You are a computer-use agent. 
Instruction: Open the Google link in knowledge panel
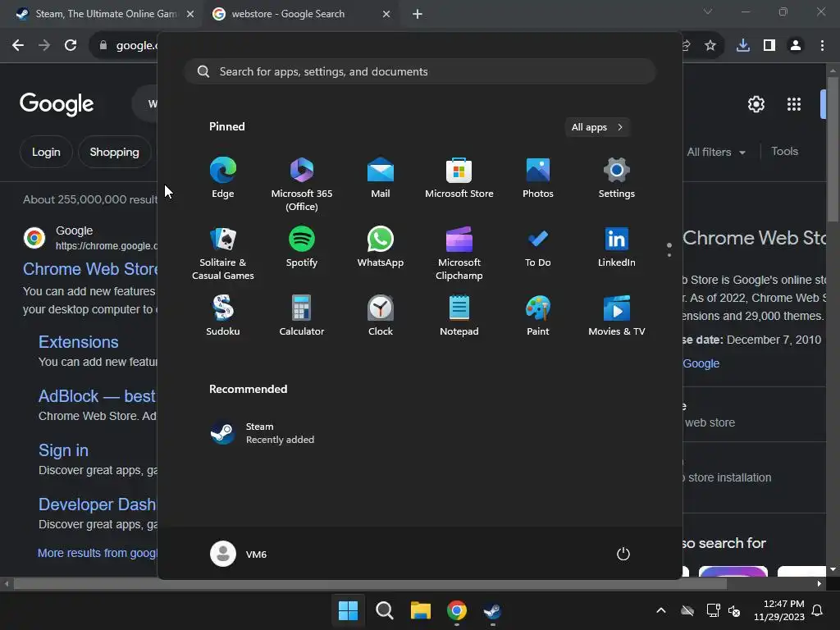701,363
